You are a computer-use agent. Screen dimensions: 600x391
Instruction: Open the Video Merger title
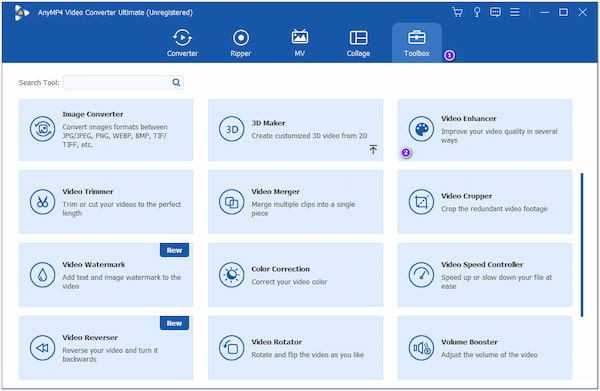point(276,191)
